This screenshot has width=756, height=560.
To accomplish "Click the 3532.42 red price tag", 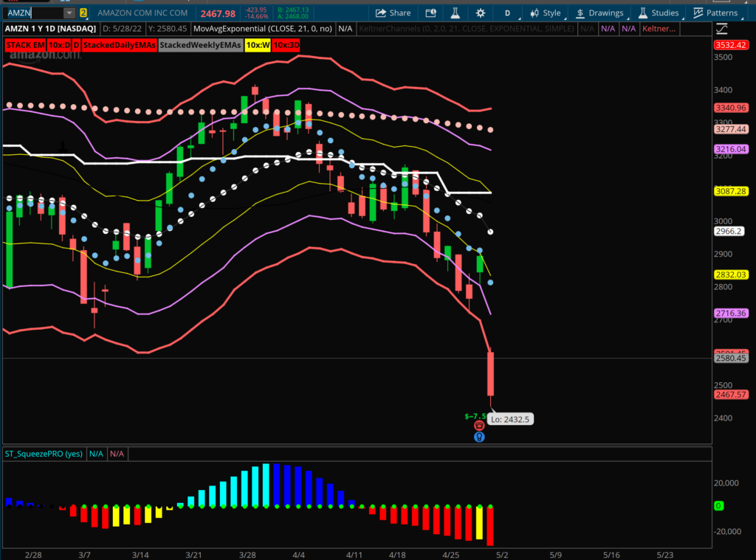I will click(731, 45).
